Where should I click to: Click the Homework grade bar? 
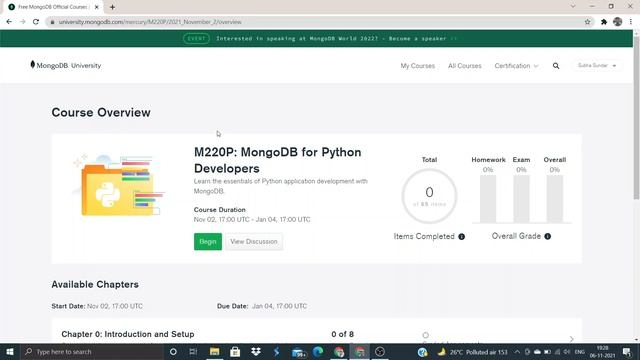pos(488,199)
